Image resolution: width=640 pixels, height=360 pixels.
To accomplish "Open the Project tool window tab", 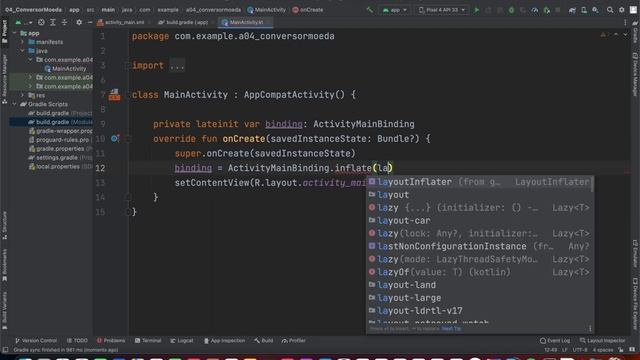I will coord(4,31).
